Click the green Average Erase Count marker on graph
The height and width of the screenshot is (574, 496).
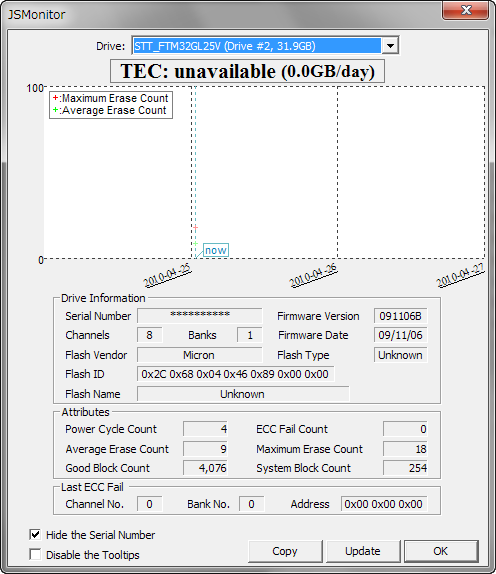[195, 243]
